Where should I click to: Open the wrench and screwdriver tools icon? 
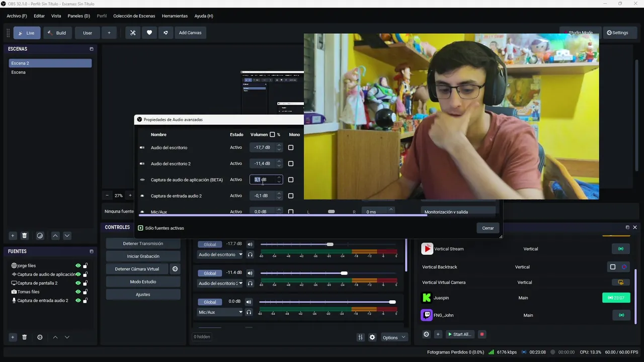coord(133,33)
